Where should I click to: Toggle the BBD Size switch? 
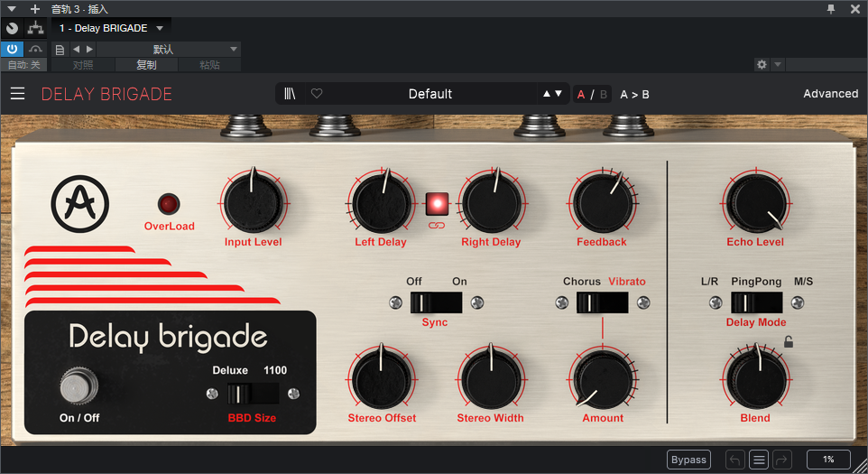click(x=253, y=394)
